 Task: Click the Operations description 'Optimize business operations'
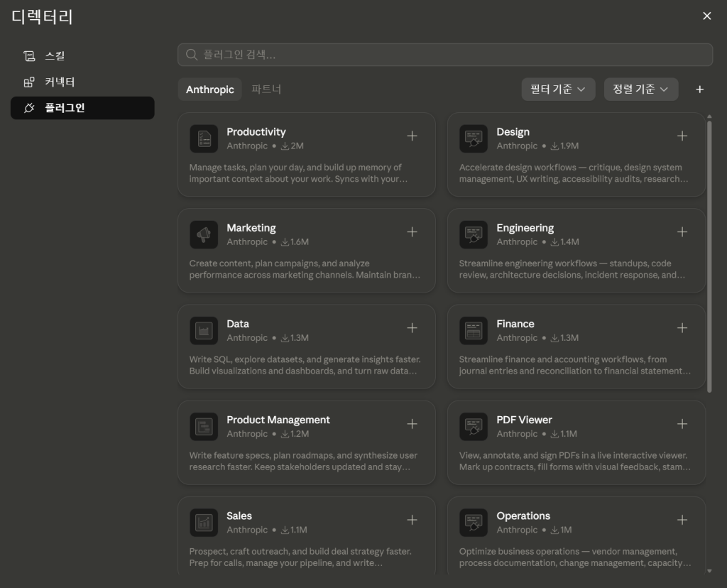point(575,557)
